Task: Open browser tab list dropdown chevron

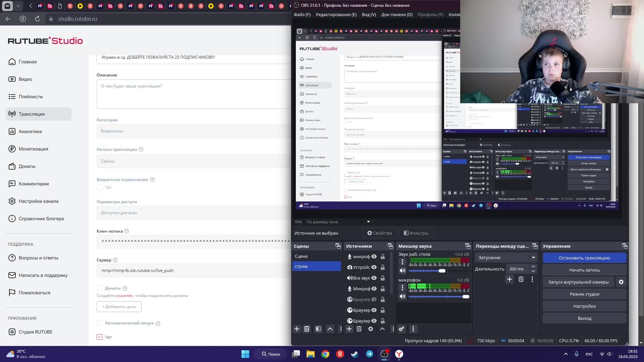Action: (18, 6)
